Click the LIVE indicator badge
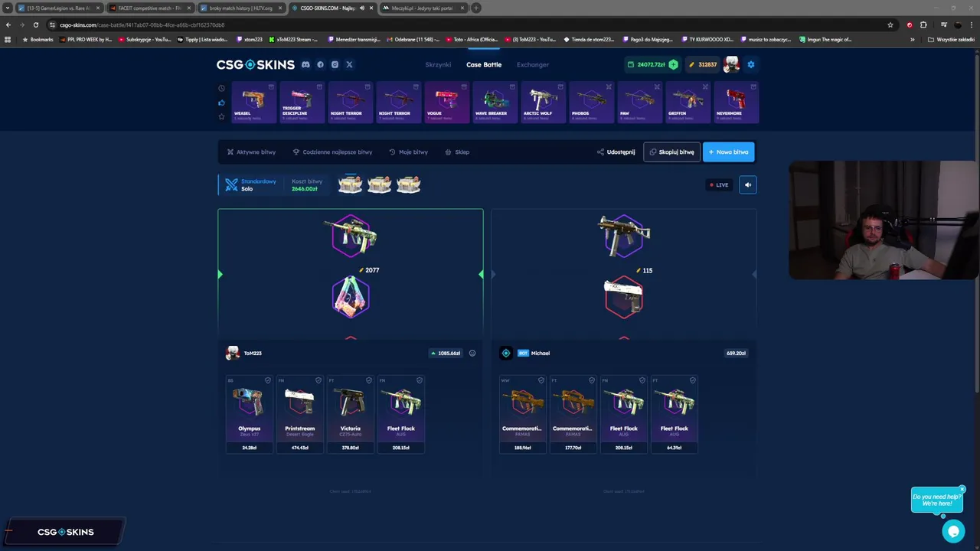The height and width of the screenshot is (551, 980). pos(719,184)
